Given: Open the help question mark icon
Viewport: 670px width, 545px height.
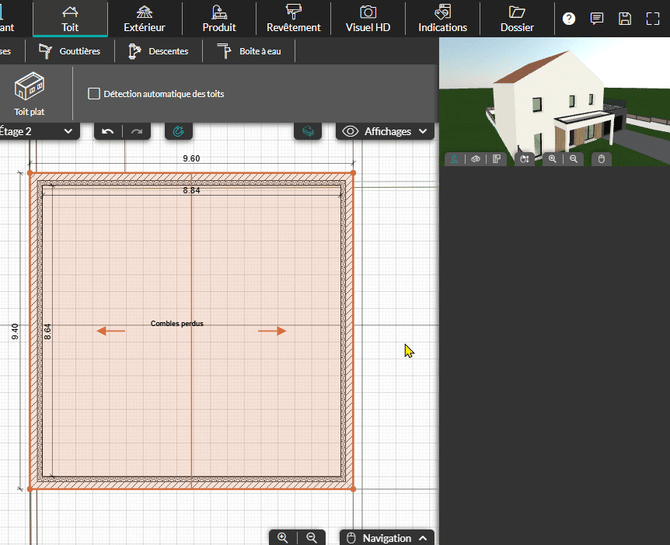Looking at the screenshot, I should tap(569, 19).
